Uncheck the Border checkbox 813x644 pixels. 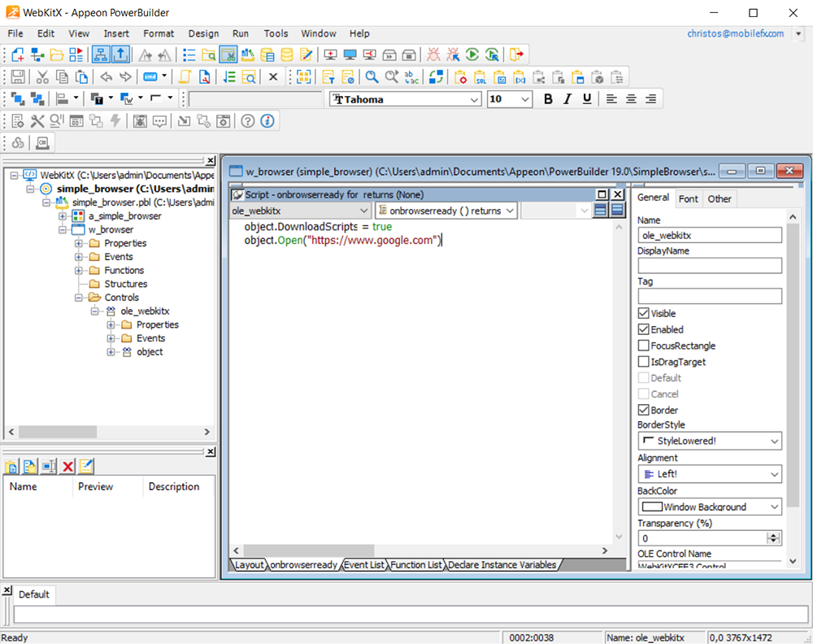[x=643, y=410]
